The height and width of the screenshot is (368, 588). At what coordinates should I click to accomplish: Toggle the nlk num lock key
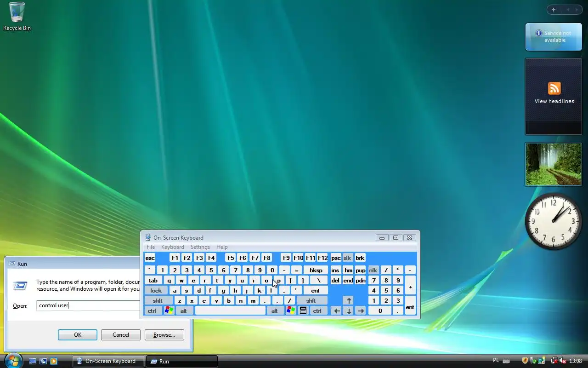pos(373,270)
